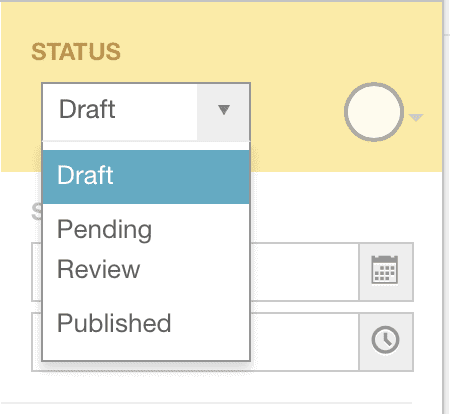Choose Pending Review from status list
Viewport: 450px width, 414px height.
pos(146,249)
